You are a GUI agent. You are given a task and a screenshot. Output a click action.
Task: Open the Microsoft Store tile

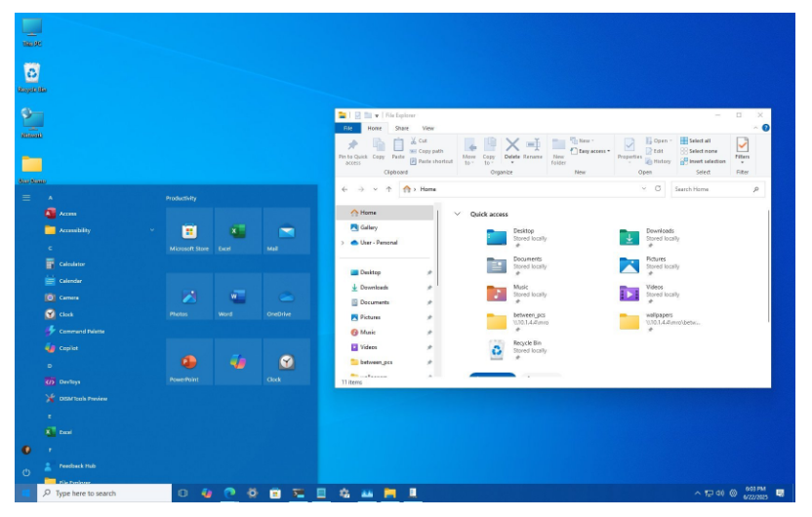coord(189,232)
